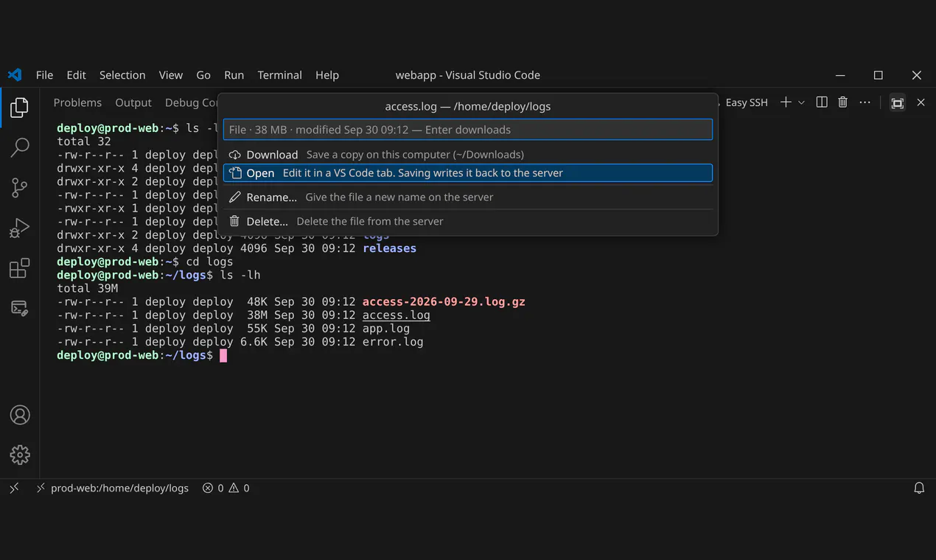Open the Selection menu
This screenshot has width=936, height=560.
[x=122, y=75]
